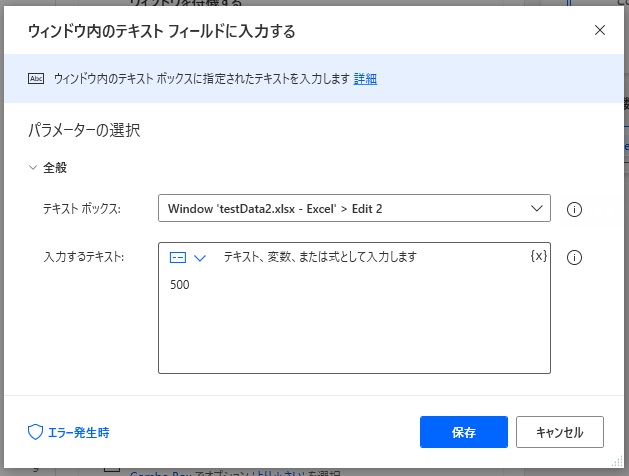Click the 500 value in text area

tap(180, 285)
